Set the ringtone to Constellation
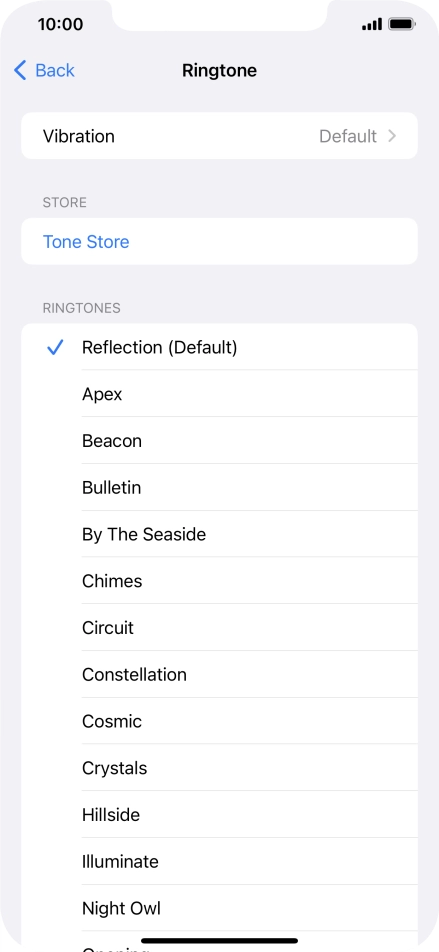439x952 pixels. click(219, 675)
